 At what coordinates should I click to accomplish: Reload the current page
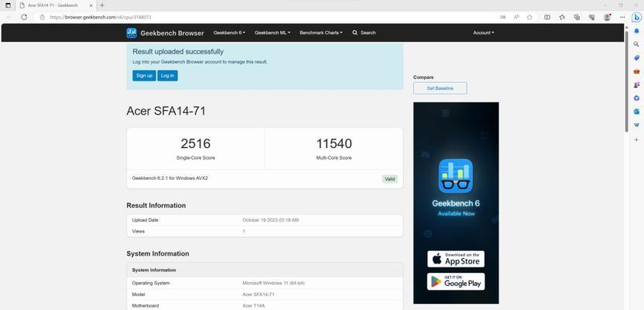(x=24, y=17)
